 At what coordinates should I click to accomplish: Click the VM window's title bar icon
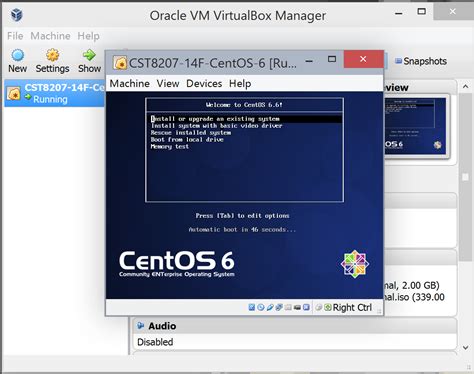click(x=120, y=63)
